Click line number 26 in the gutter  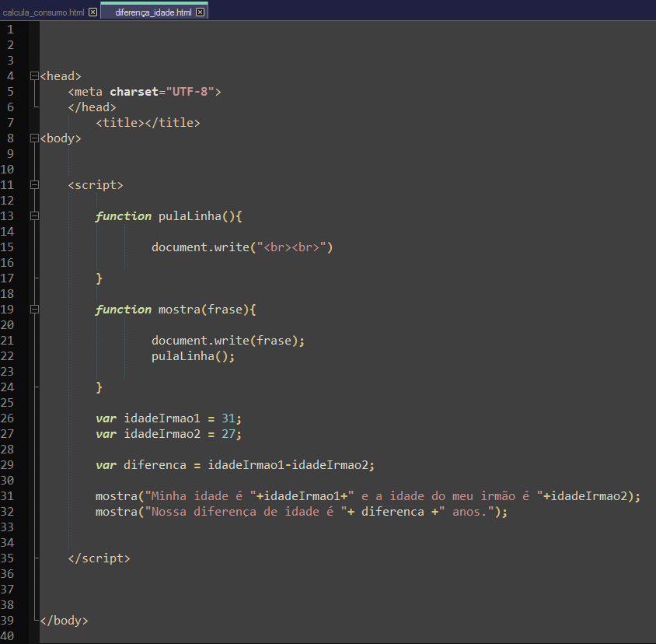(x=8, y=418)
